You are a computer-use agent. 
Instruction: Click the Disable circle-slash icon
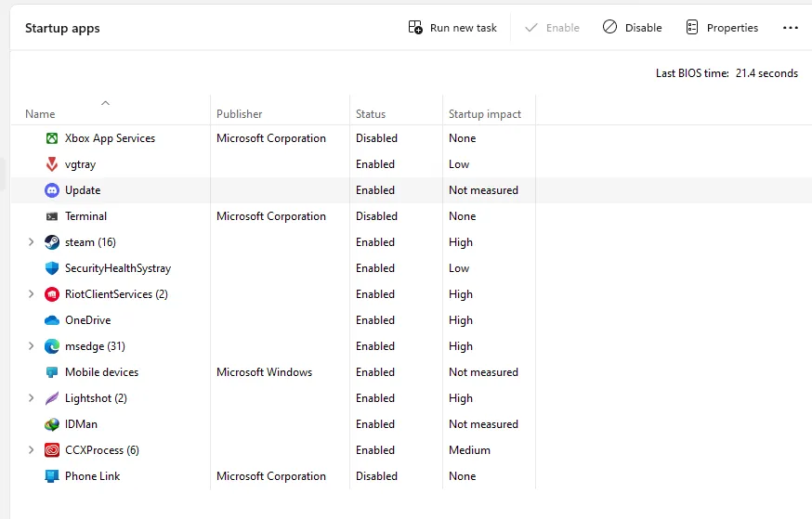[x=610, y=27]
